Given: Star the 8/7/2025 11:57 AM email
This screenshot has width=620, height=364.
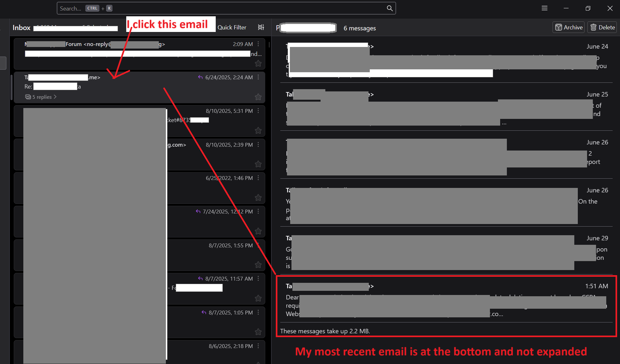Looking at the screenshot, I should 258,298.
